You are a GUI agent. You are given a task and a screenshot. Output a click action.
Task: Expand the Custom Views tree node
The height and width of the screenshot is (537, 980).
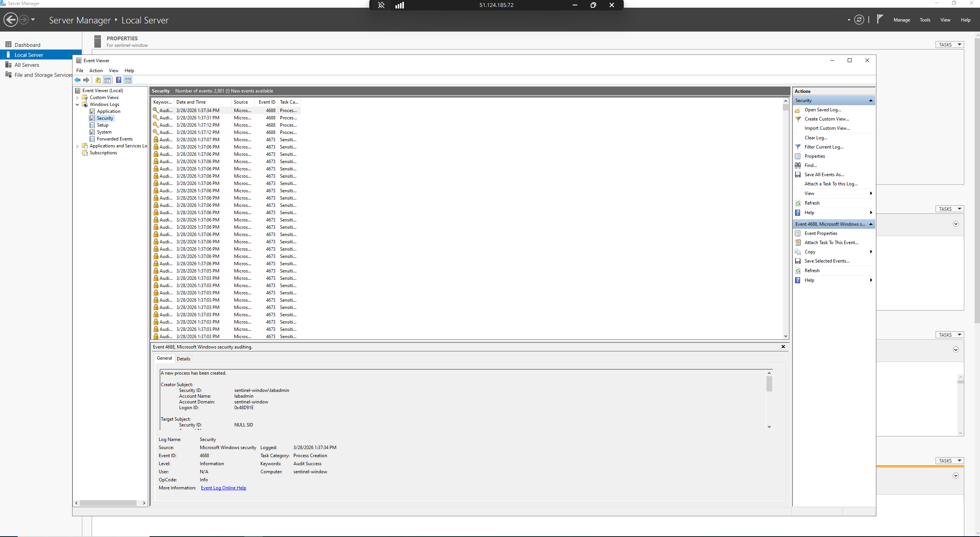point(77,97)
